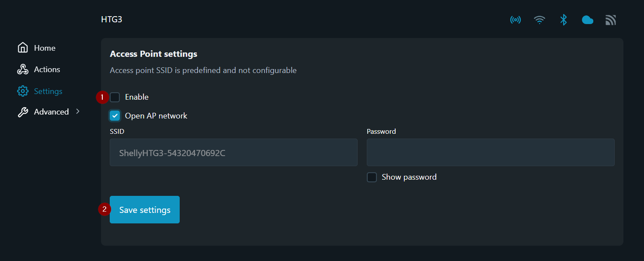Click the RSS feed status icon
This screenshot has height=261, width=644.
(x=611, y=20)
